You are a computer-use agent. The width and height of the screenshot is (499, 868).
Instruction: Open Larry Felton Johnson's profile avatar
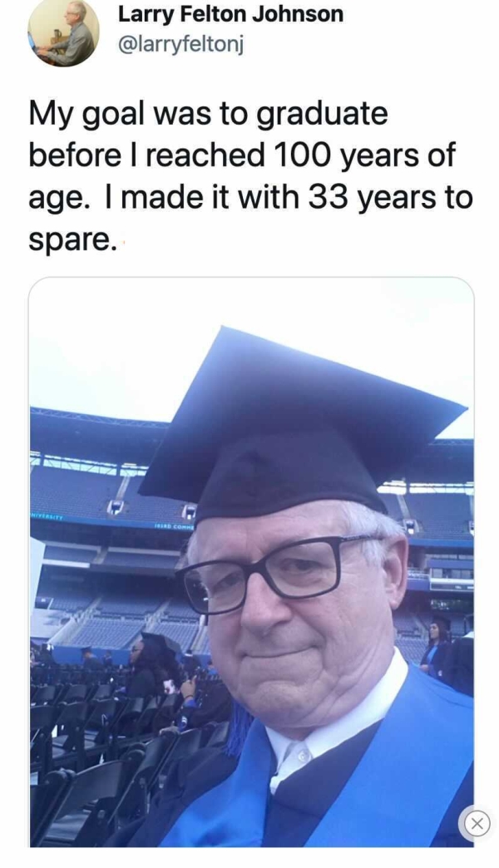(x=63, y=32)
